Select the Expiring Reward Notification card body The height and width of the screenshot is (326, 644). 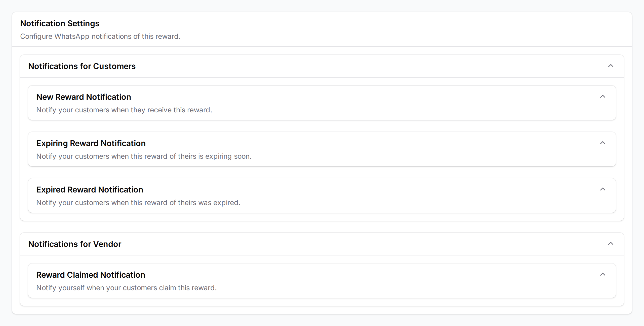click(322, 149)
